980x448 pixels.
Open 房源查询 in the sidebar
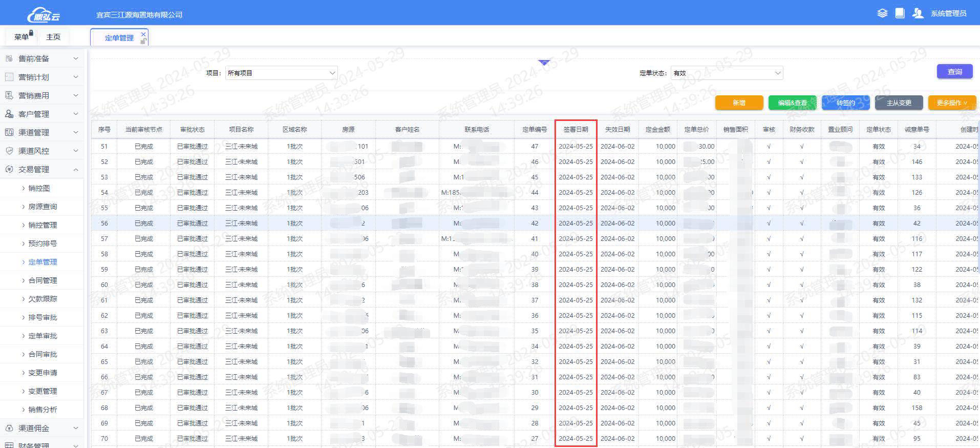click(42, 207)
